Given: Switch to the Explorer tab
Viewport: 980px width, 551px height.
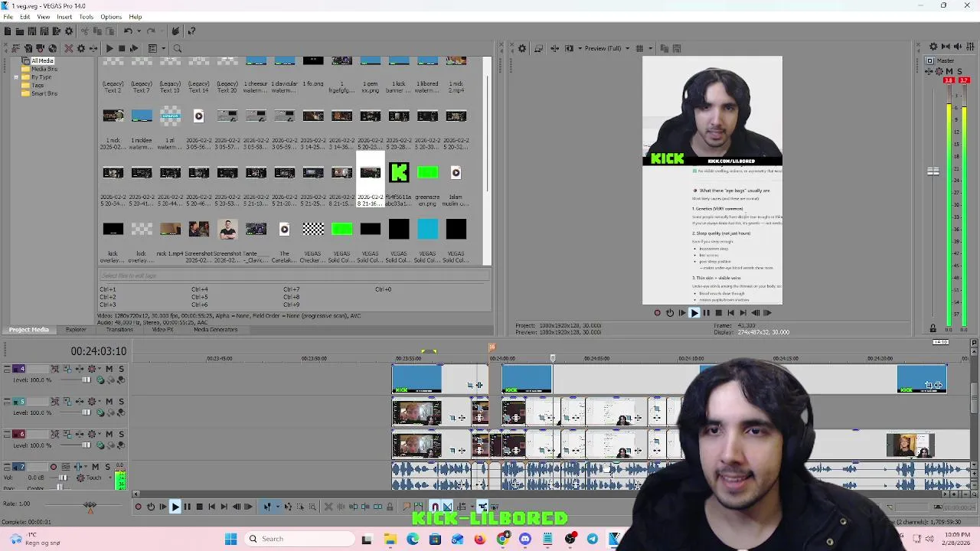Looking at the screenshot, I should [76, 330].
